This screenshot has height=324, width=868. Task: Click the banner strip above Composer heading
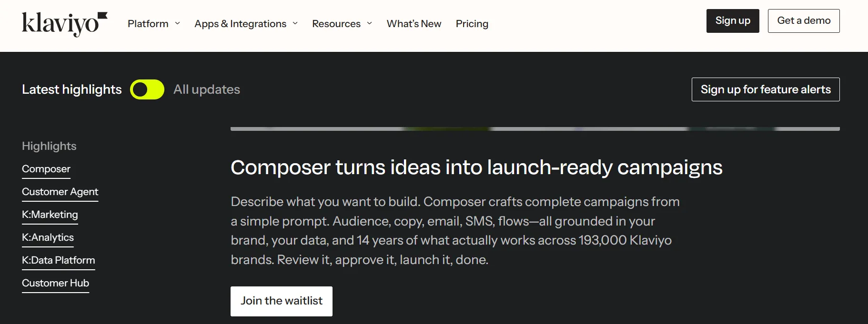pyautogui.click(x=535, y=129)
